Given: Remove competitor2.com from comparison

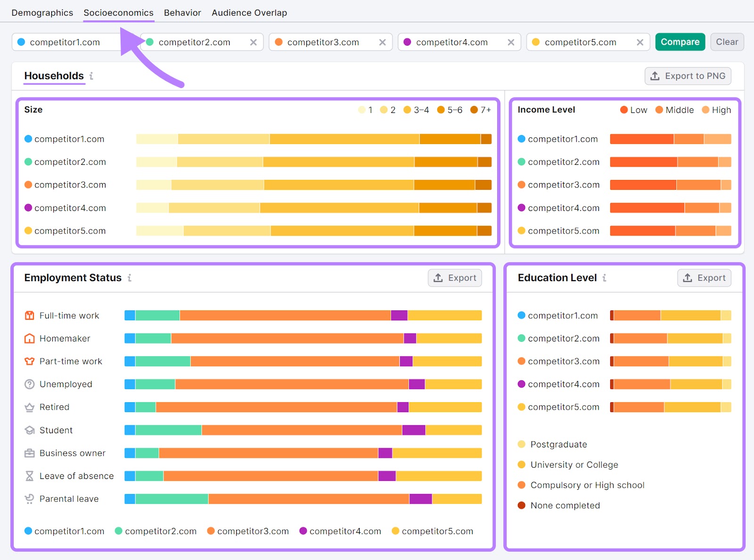Looking at the screenshot, I should pyautogui.click(x=254, y=42).
